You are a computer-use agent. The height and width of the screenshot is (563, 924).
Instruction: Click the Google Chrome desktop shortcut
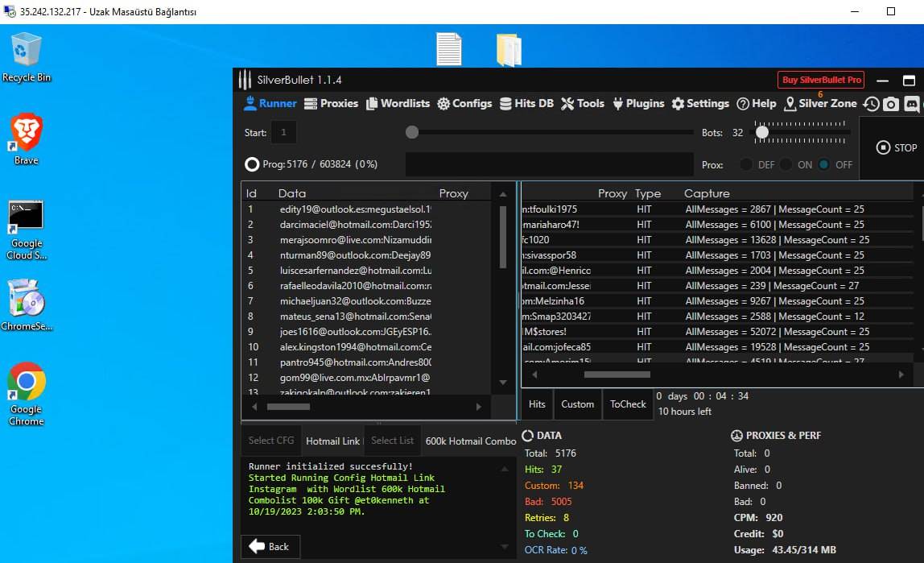(27, 394)
